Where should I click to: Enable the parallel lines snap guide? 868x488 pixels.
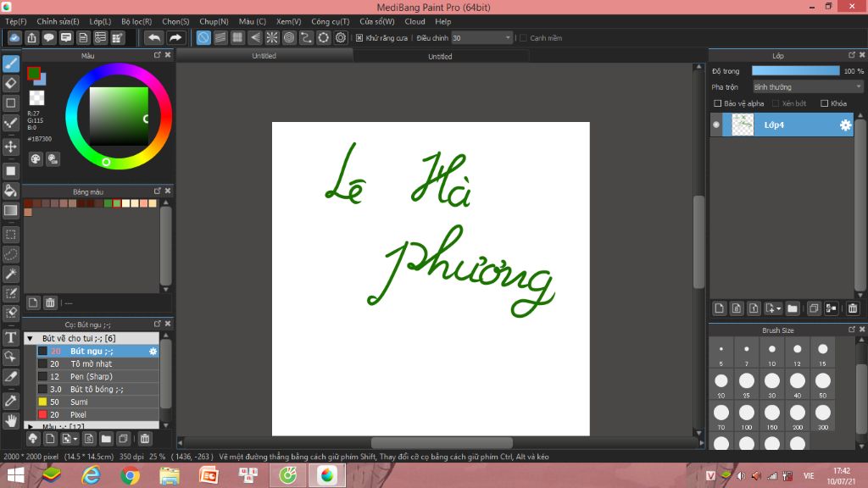pos(220,37)
